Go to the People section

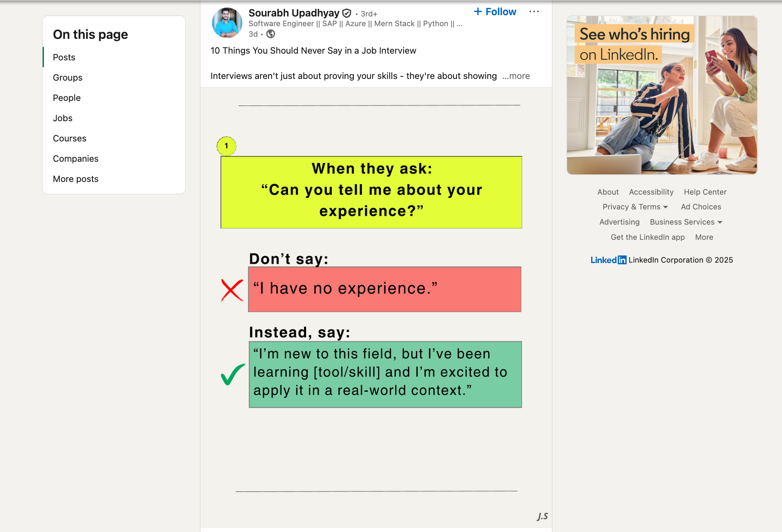[66, 98]
